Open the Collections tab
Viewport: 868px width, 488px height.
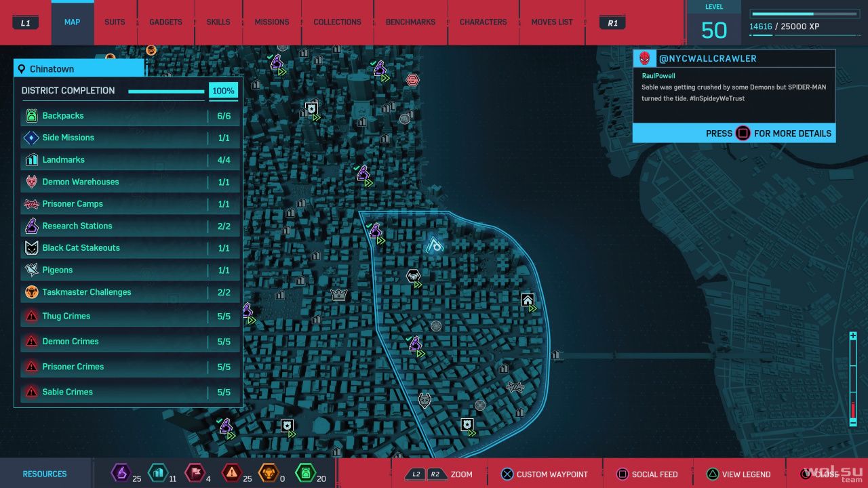337,22
